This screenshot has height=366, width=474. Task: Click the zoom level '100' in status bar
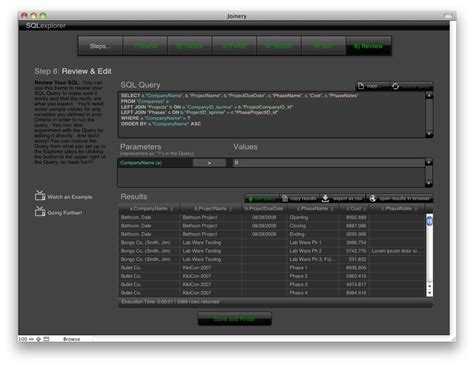[x=23, y=339]
